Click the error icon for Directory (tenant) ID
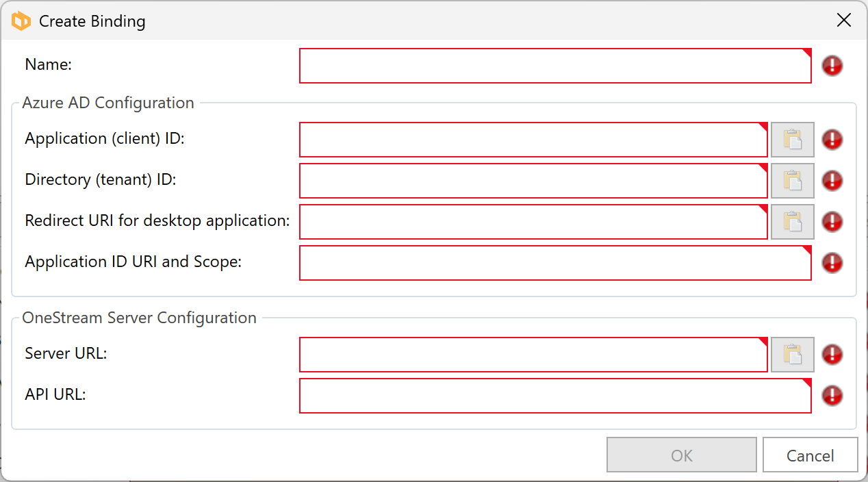Image resolution: width=868 pixels, height=482 pixels. point(832,181)
